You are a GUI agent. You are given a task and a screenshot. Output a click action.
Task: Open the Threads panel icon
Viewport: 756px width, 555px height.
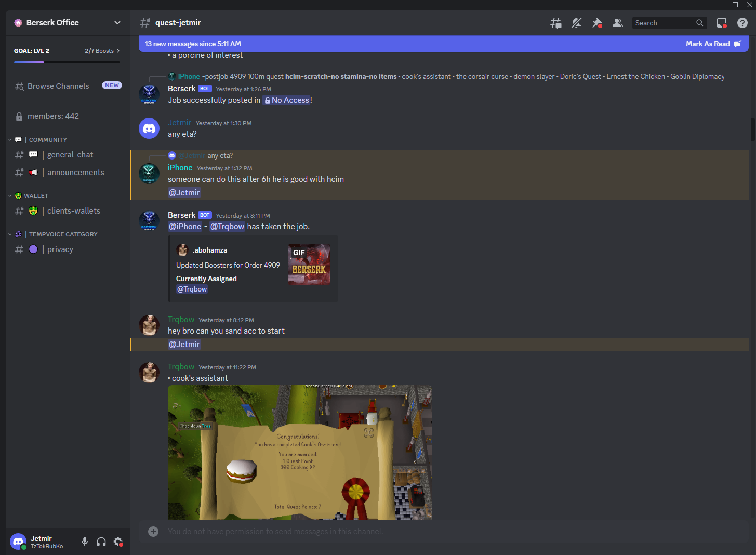click(556, 23)
